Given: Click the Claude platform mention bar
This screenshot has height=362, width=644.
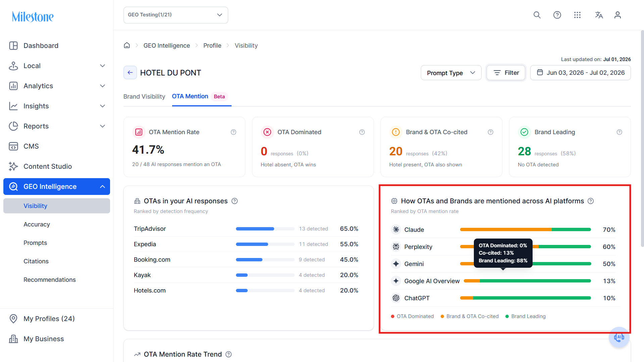Looking at the screenshot, I should tap(525, 229).
